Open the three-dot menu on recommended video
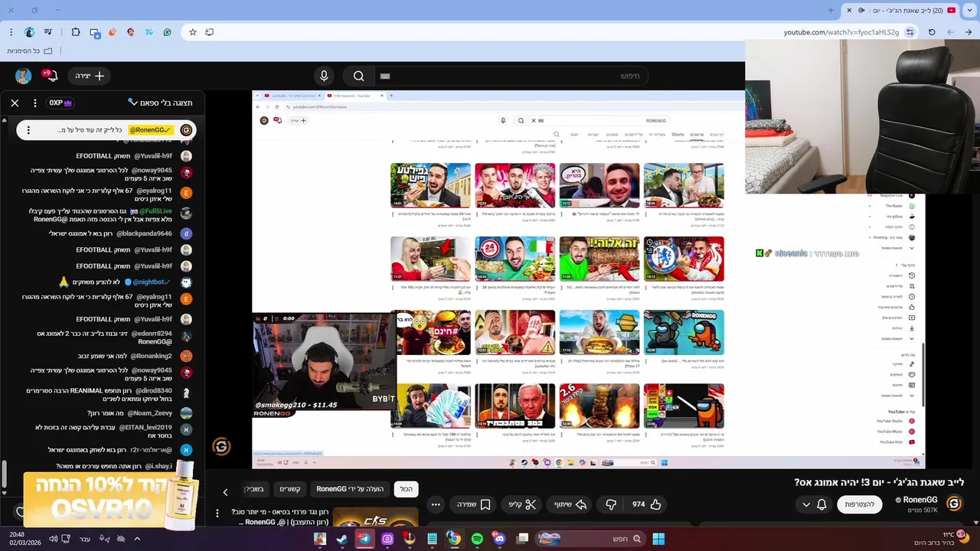This screenshot has width=980, height=551. pos(217,514)
